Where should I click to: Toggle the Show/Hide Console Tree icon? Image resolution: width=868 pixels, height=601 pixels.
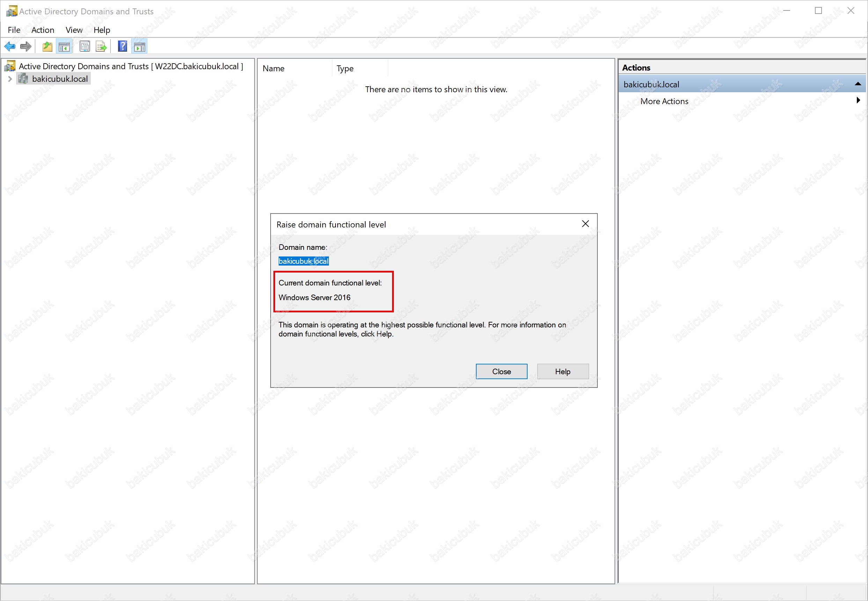point(64,47)
